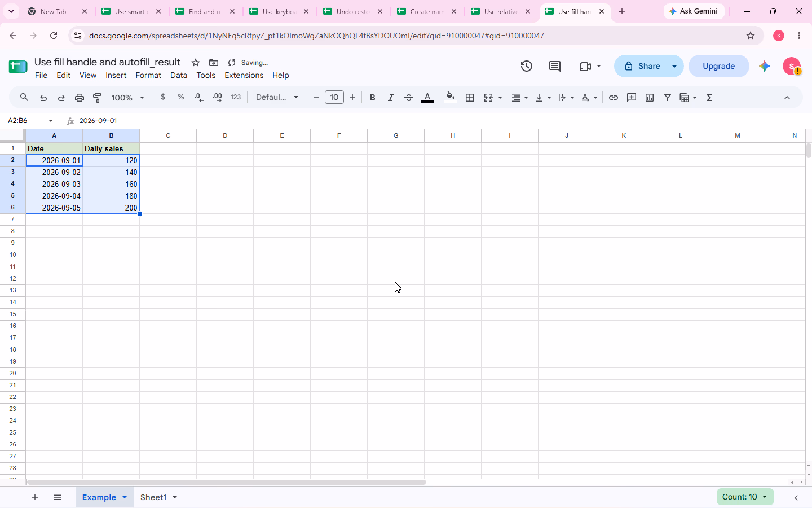
Task: Open the zoom 100% dropdown
Action: tap(128, 98)
